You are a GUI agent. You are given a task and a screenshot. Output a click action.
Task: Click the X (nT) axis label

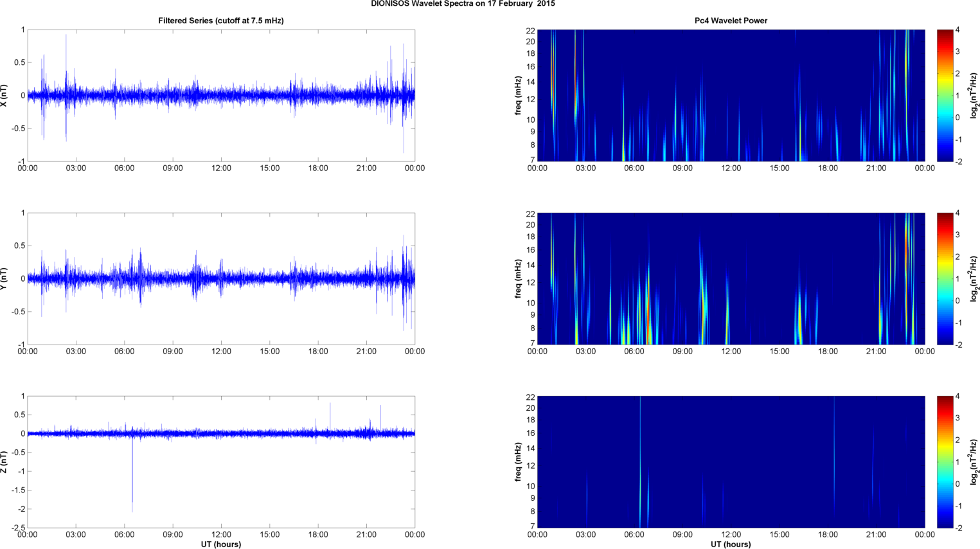click(4, 95)
